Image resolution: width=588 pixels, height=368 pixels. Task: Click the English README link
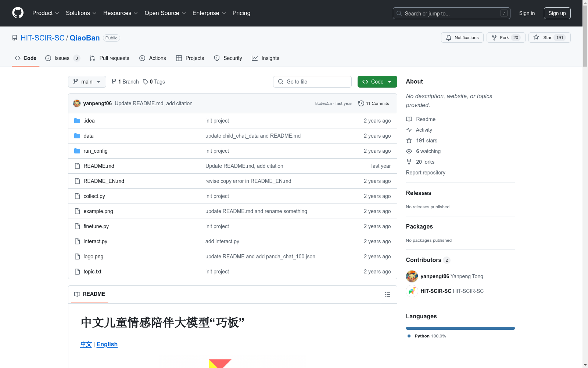coord(107,344)
